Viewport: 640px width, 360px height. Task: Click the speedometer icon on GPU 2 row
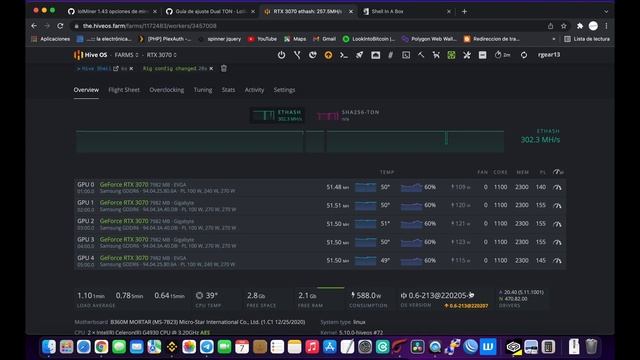pos(557,224)
